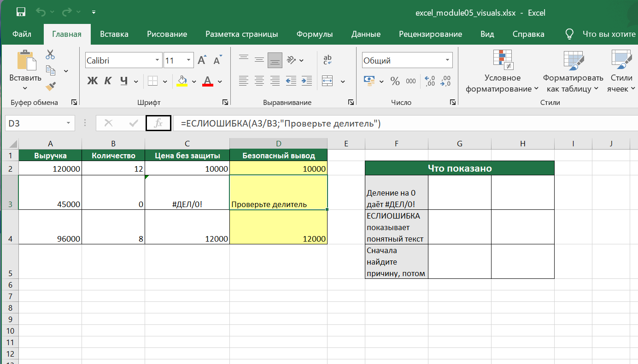Click the Orientation text rotation icon

click(x=292, y=59)
